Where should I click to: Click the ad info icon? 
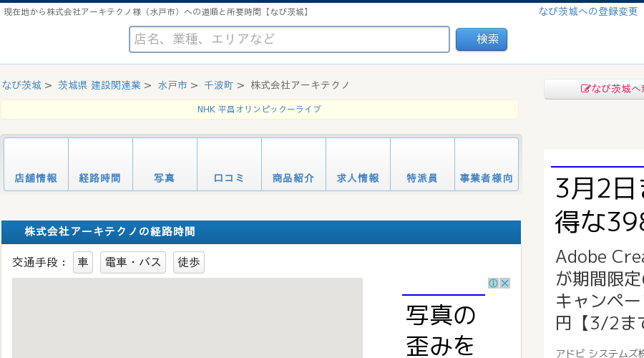coord(493,283)
